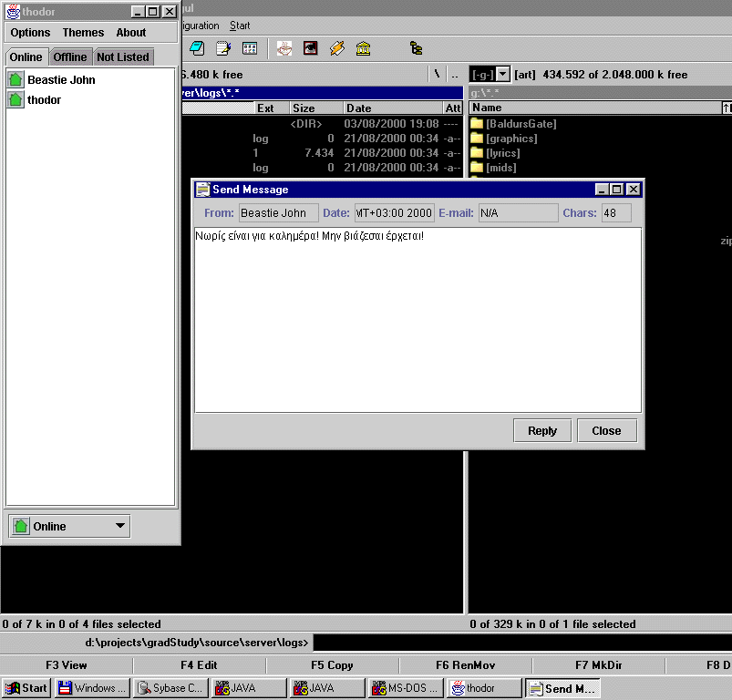This screenshot has height=700, width=732.
Task: Switch to the Windows ... taskbar item
Action: coord(92,688)
